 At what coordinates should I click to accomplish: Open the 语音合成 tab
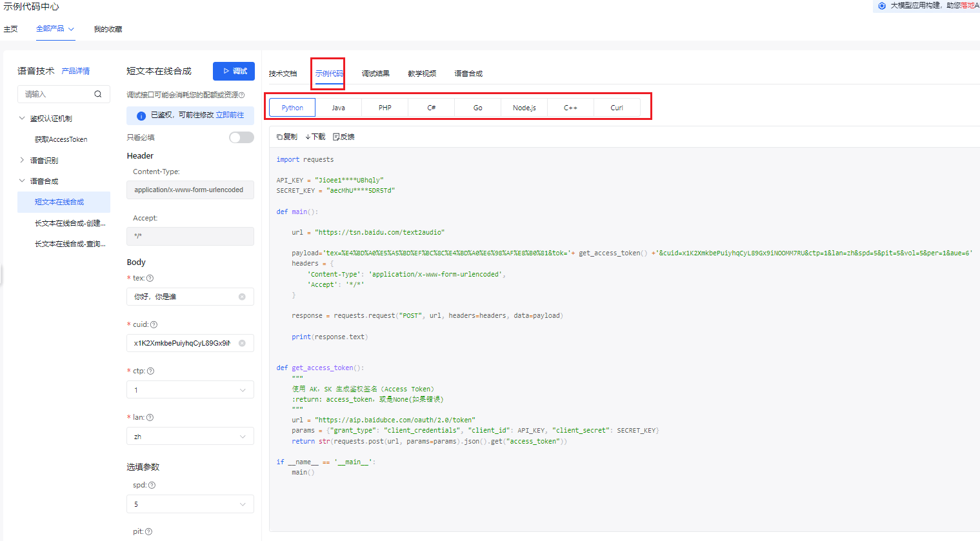coord(468,74)
